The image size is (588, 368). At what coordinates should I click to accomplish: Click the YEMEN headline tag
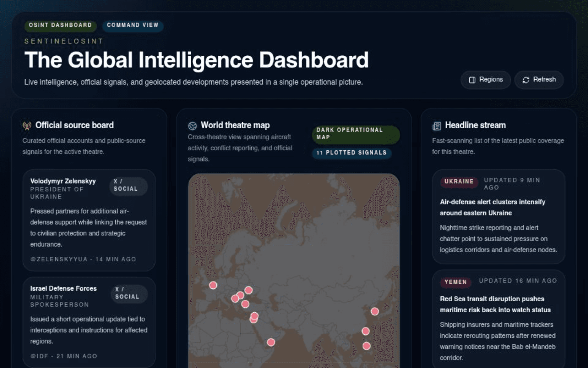point(455,282)
